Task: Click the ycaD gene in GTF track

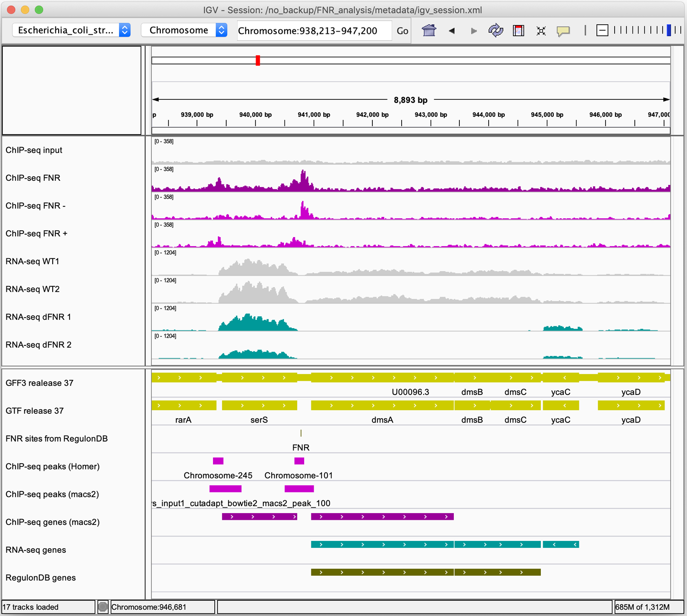Action: [631, 405]
